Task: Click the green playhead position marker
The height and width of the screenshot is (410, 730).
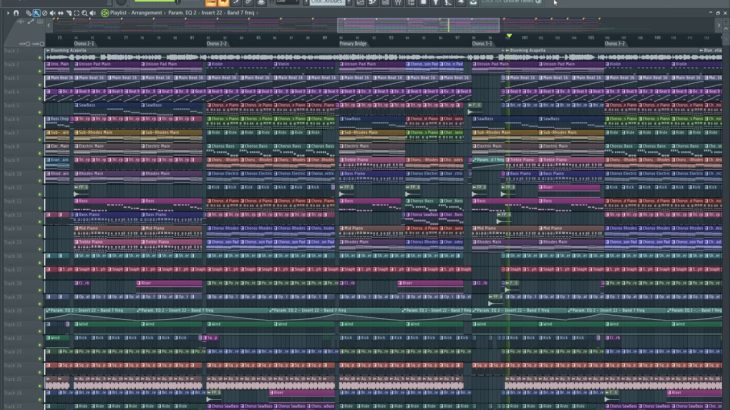Action: (x=509, y=36)
